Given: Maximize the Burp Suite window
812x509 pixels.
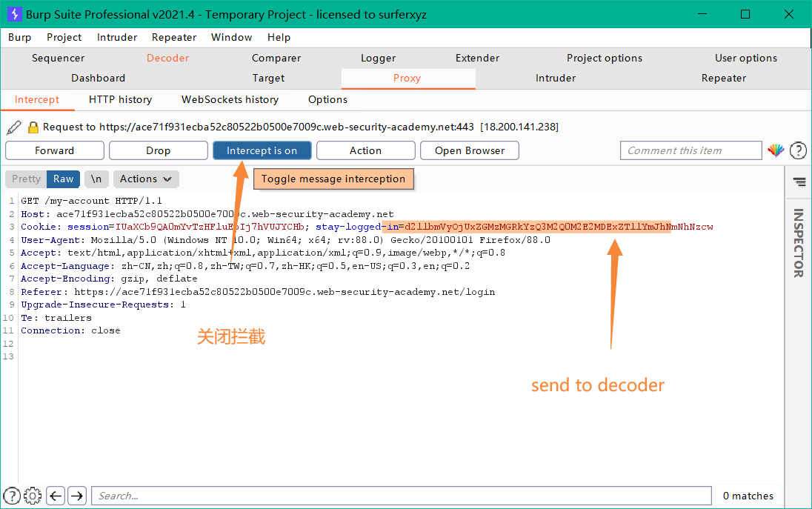Looking at the screenshot, I should (x=745, y=14).
